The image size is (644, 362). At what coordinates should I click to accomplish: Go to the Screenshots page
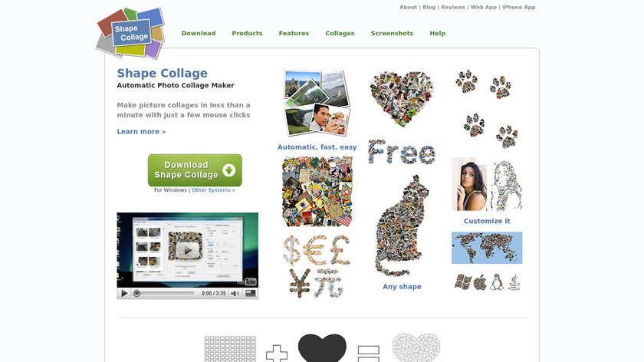392,33
